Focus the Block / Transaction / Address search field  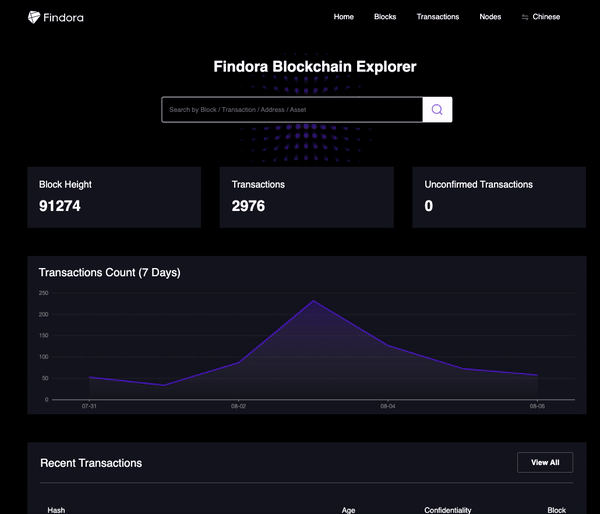[292, 110]
